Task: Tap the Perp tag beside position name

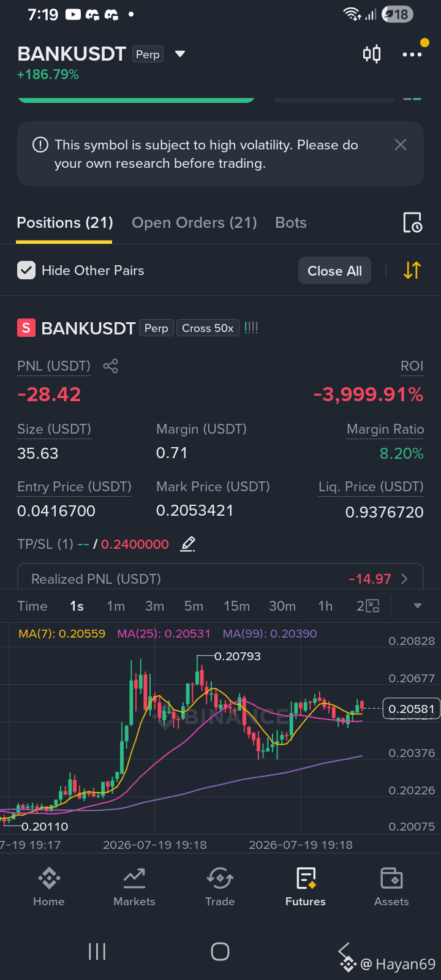Action: (156, 328)
